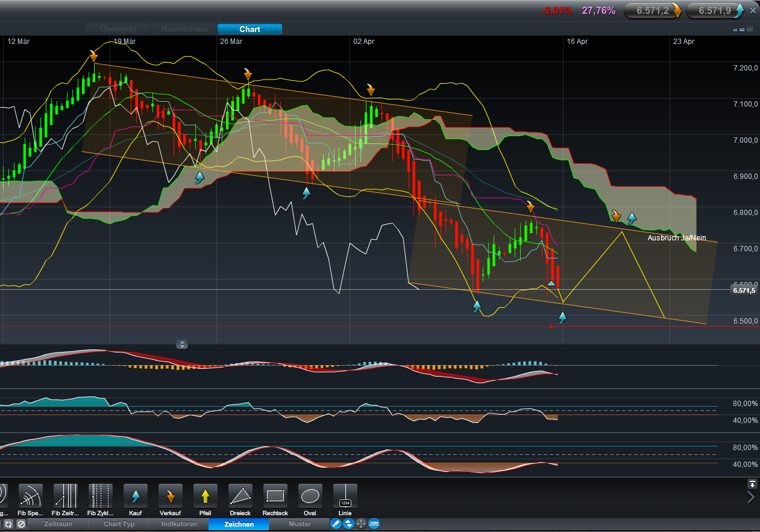Set the largest window size icon
This screenshot has height=532, width=760.
[750, 29]
